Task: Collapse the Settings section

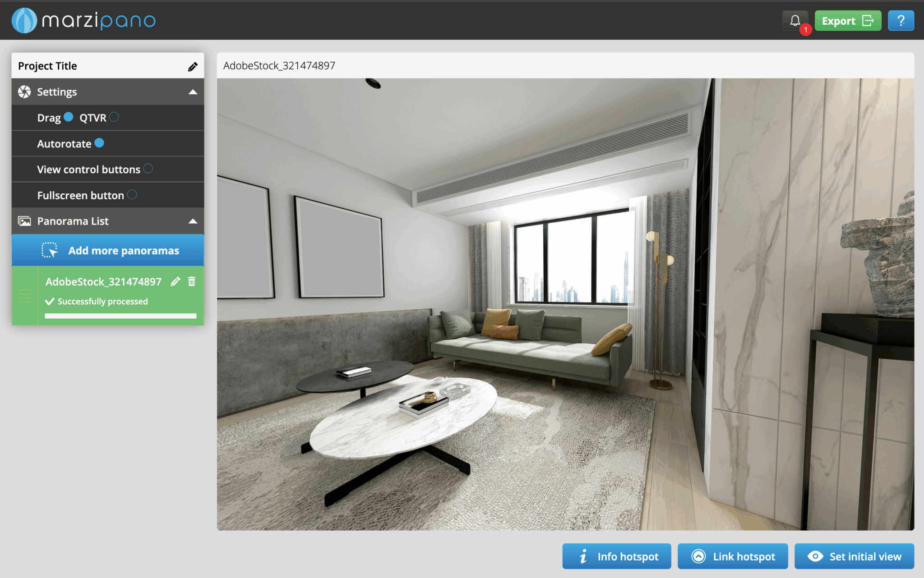Action: 194,92
